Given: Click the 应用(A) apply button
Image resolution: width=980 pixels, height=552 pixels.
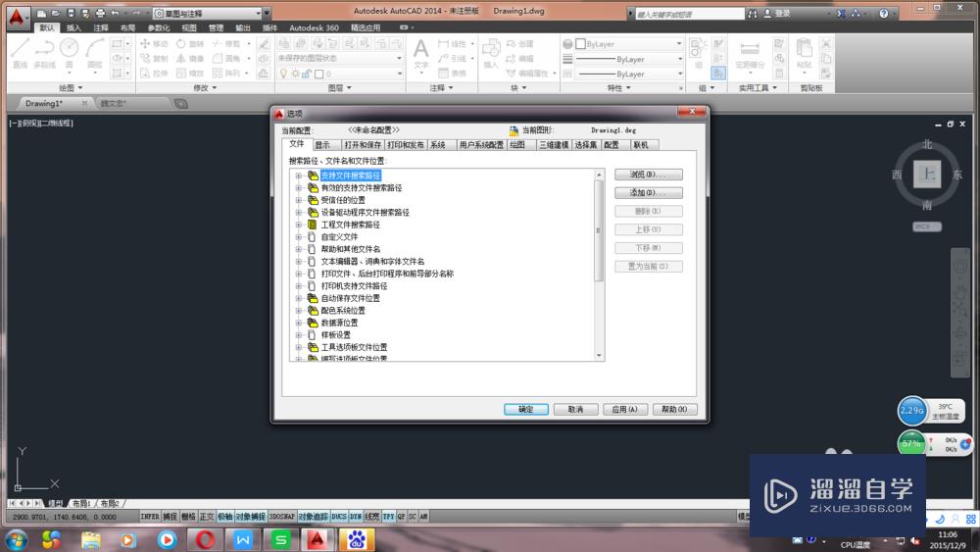Looking at the screenshot, I should [625, 410].
